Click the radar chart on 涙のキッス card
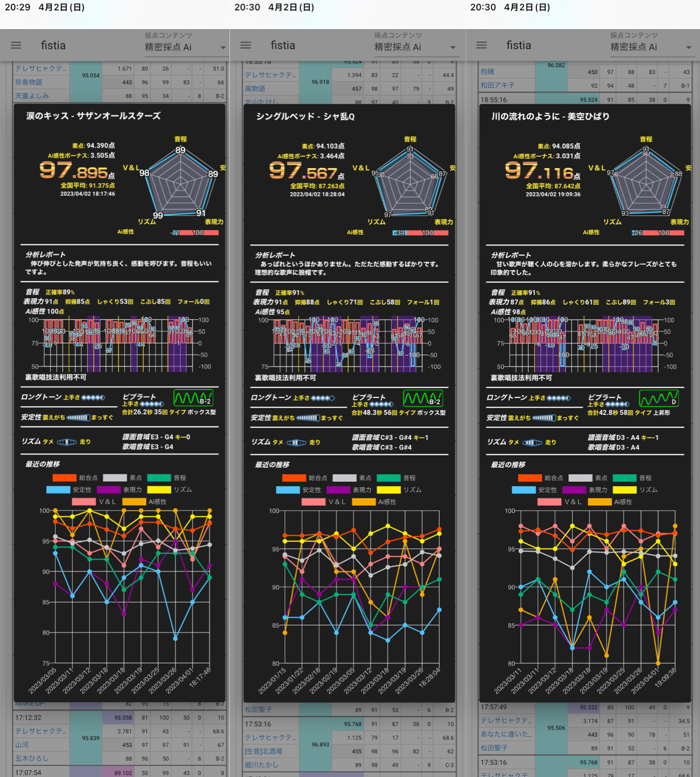 click(x=181, y=183)
